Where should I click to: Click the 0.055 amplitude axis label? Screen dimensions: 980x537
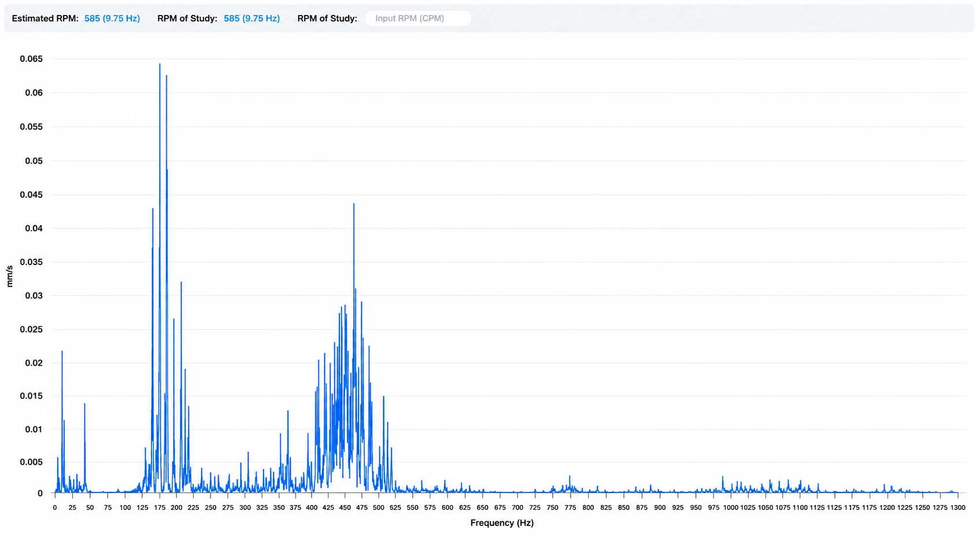tap(31, 127)
